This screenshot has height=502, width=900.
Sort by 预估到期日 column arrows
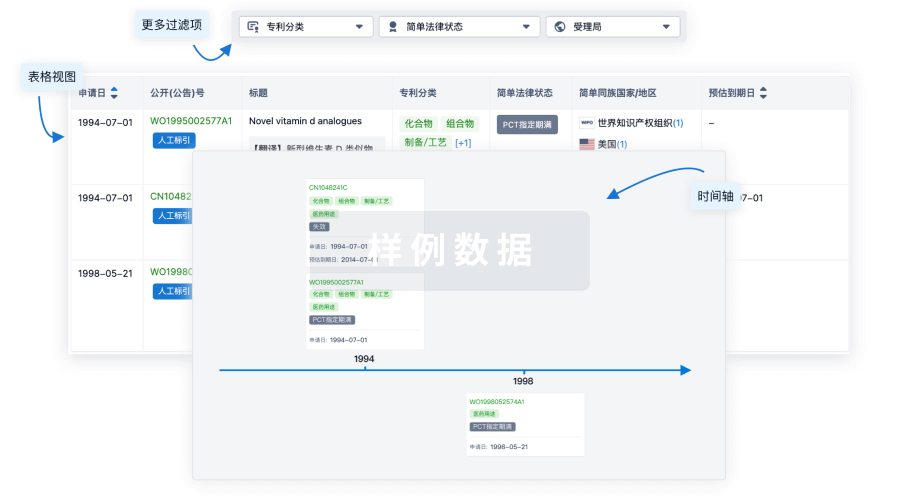764,93
